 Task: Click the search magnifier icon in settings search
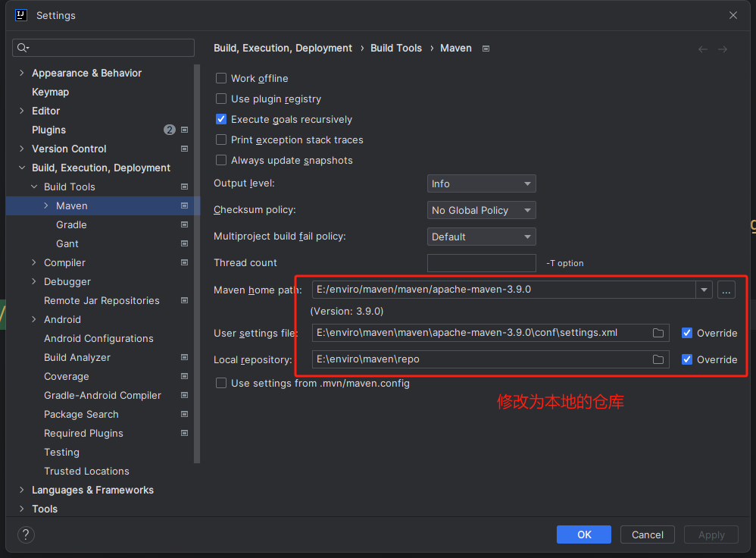(23, 47)
